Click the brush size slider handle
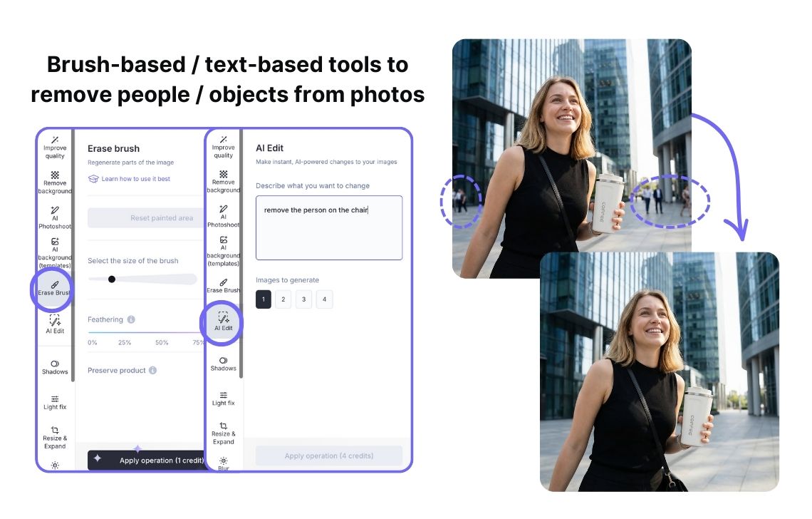 [x=112, y=279]
